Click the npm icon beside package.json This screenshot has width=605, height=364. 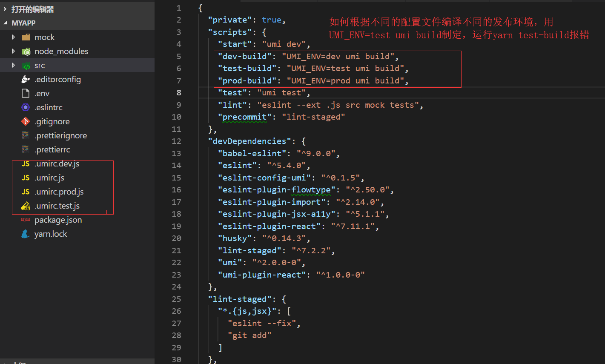(26, 220)
